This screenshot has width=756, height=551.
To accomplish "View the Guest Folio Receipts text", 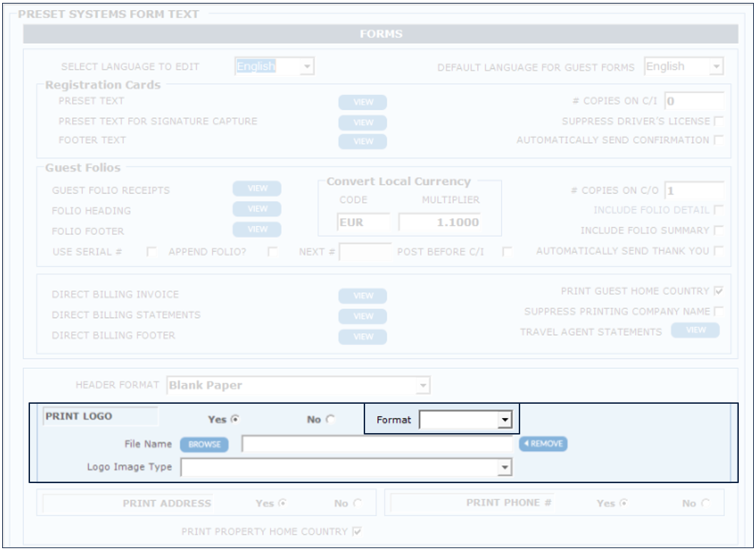I will coord(257,189).
